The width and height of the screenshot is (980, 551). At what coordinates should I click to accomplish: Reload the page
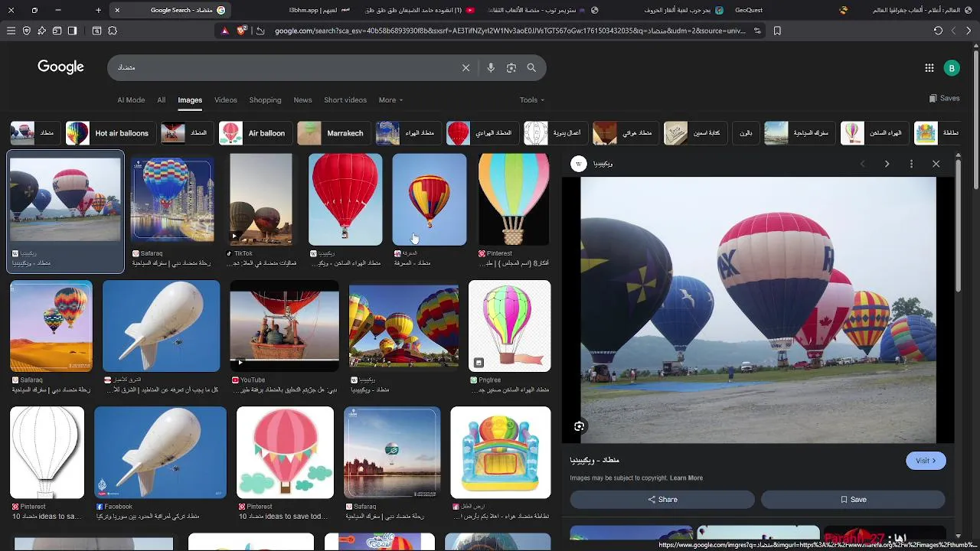point(938,31)
